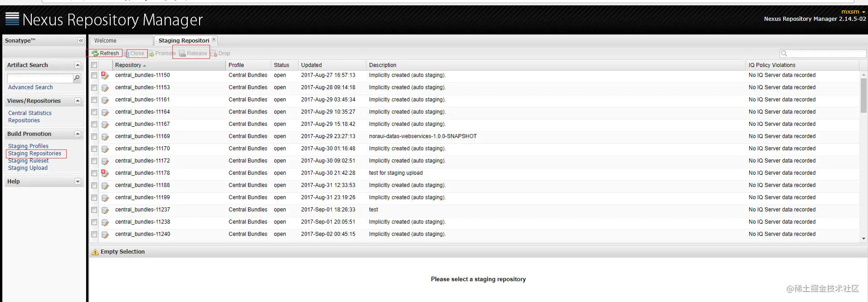Open the mxsm user dropdown menu
868x302 pixels.
pos(853,12)
